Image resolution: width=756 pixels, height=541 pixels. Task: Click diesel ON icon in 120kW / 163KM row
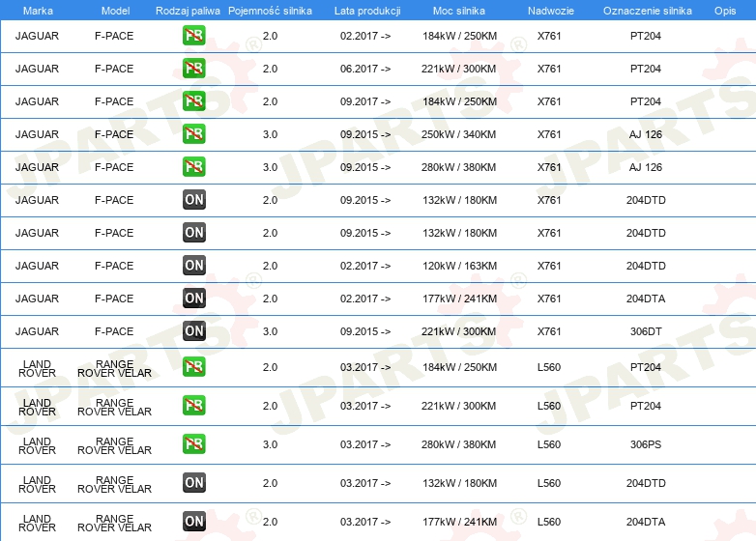[x=194, y=266]
